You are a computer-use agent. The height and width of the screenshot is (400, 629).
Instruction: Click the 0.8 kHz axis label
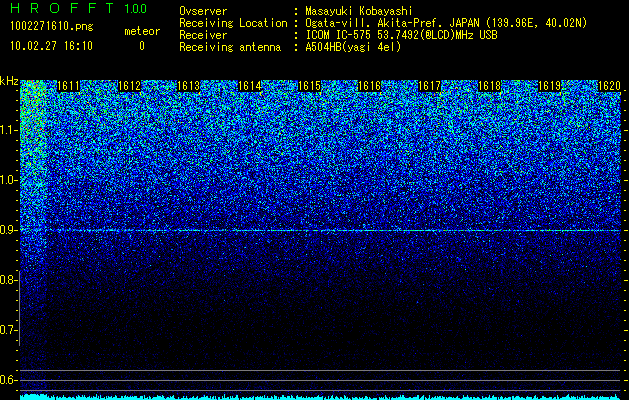point(7,280)
